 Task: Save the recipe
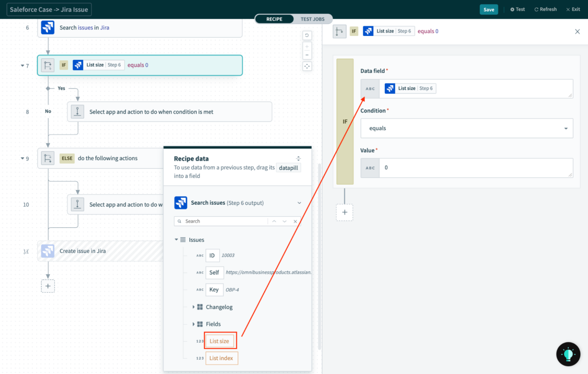click(489, 9)
